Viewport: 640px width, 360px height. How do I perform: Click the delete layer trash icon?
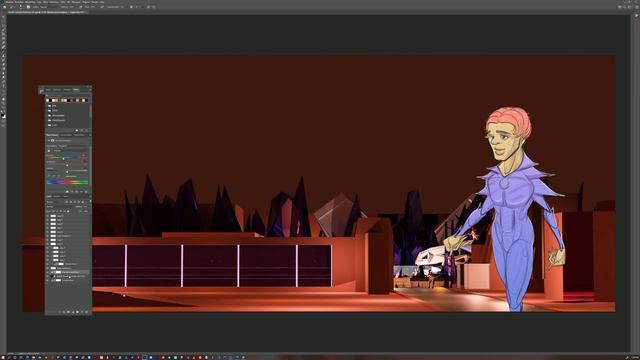86,312
